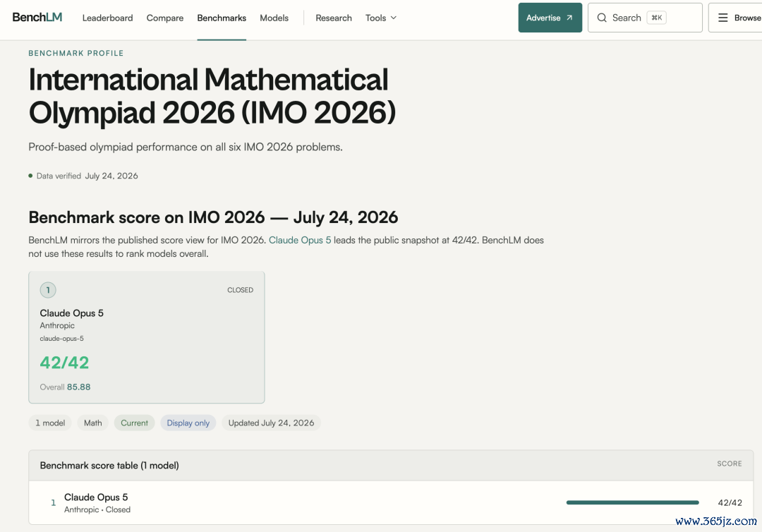Open the Research section
The height and width of the screenshot is (532, 762).
333,18
